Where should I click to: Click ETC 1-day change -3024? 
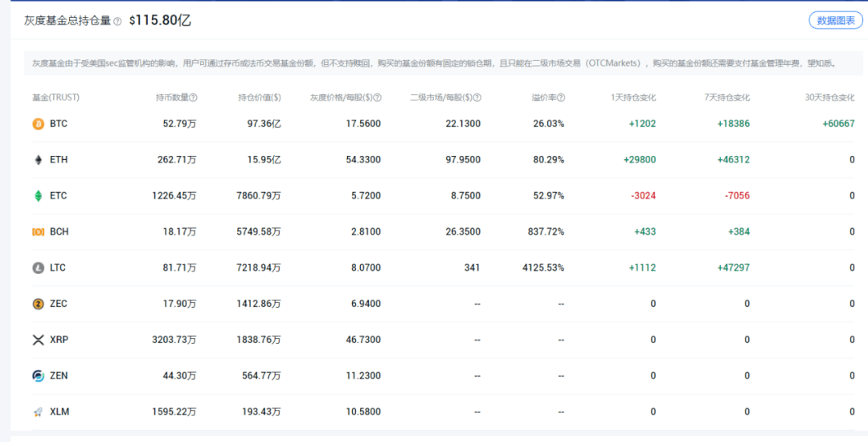[642, 195]
